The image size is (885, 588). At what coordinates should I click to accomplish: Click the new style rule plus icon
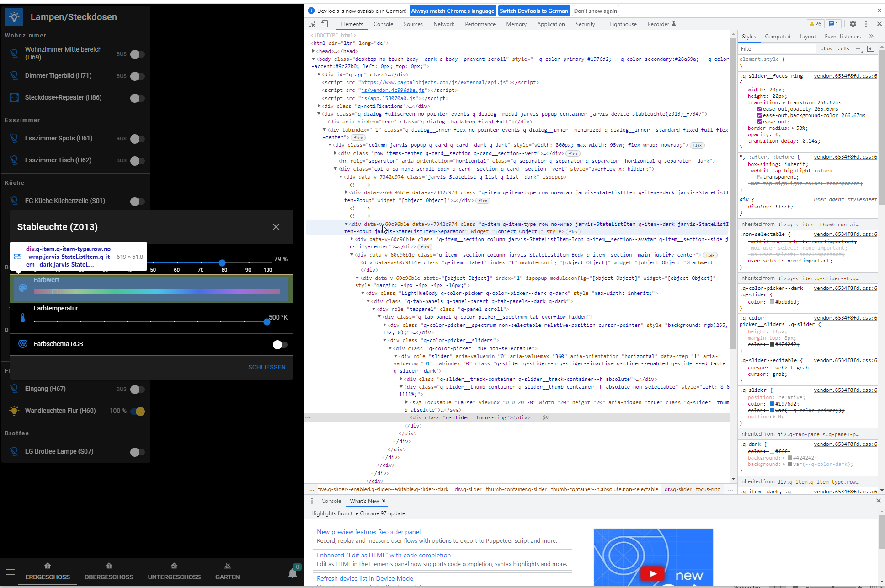point(858,48)
